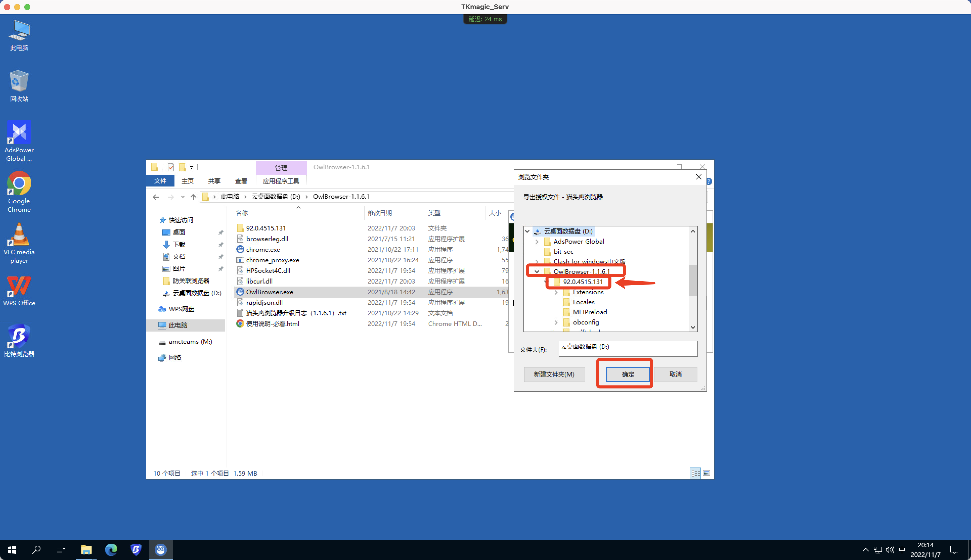The height and width of the screenshot is (560, 971).
Task: Launch Microsoft Edge from the taskbar
Action: pyautogui.click(x=111, y=550)
